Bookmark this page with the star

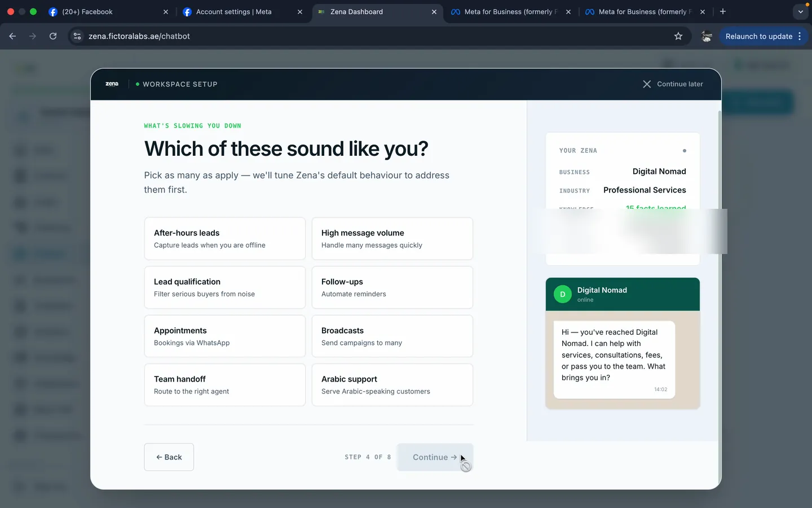coord(678,36)
